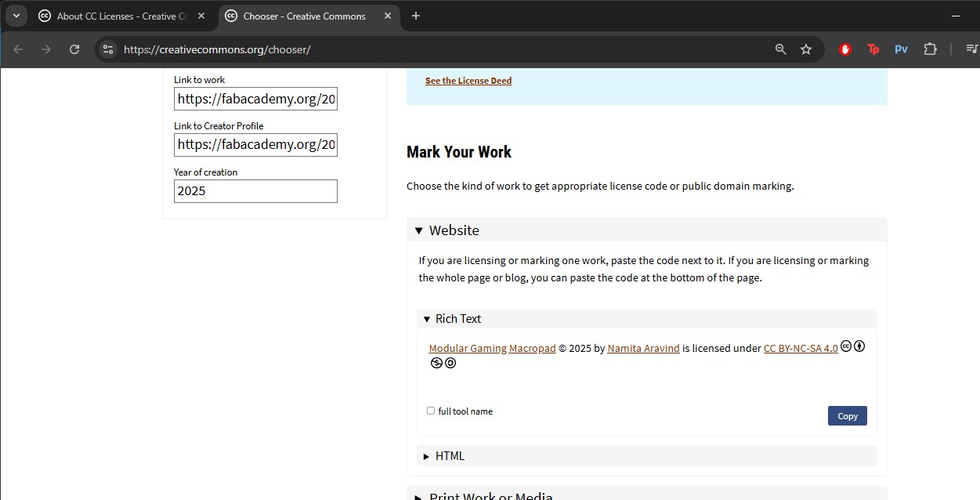
Task: Bookmark this page with star icon
Action: 806,49
